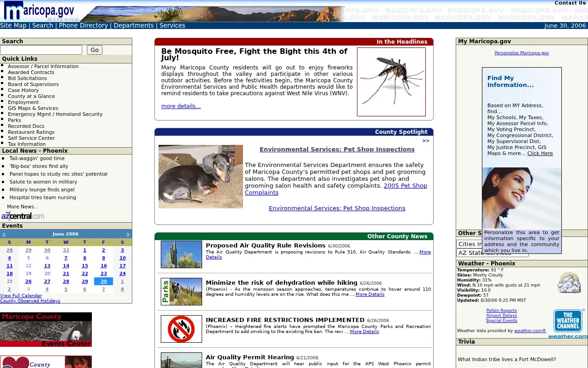The width and height of the screenshot is (588, 368).
Task: Click the cactus air quality thumbnail
Action: click(181, 254)
